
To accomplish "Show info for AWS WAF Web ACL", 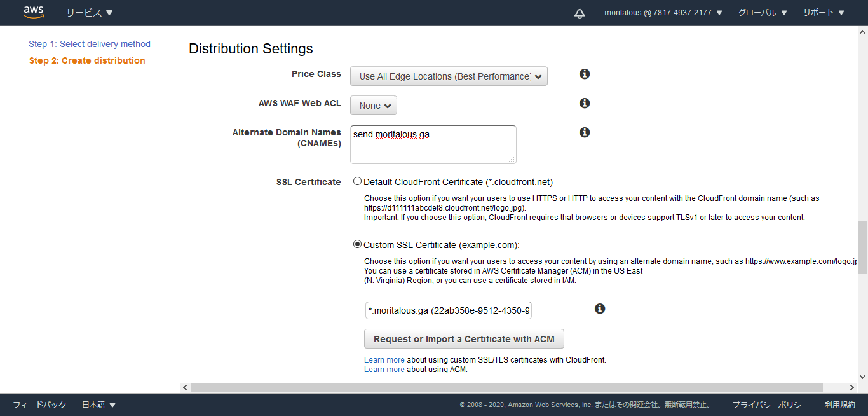I will point(585,103).
